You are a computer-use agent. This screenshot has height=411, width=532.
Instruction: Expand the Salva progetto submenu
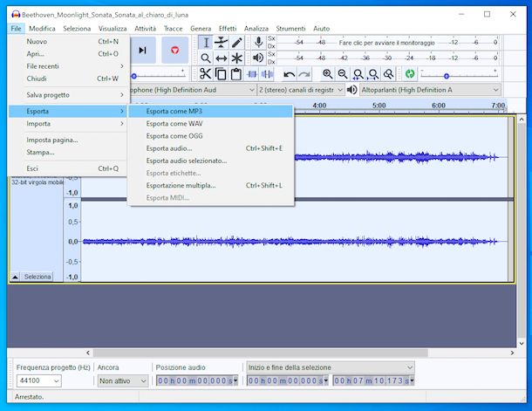click(x=69, y=95)
